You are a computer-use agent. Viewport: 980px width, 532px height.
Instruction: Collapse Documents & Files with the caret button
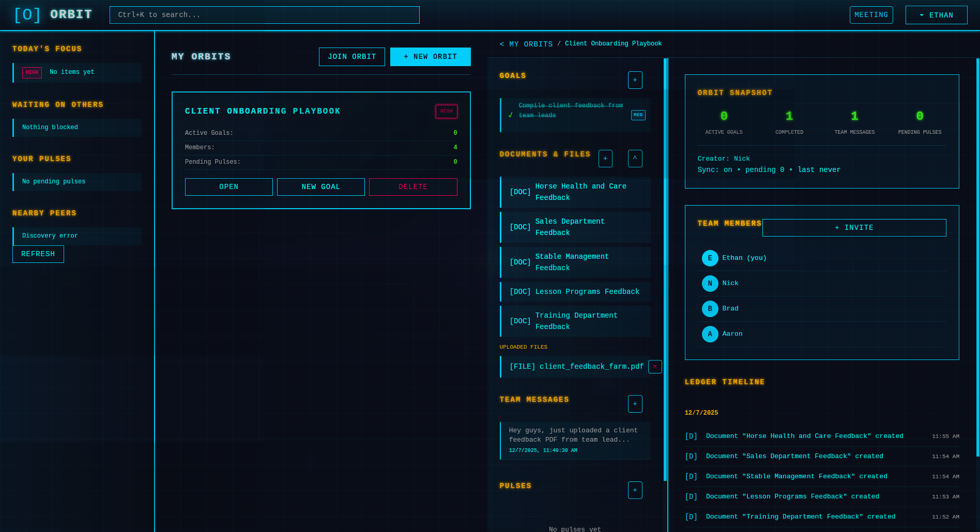point(635,159)
